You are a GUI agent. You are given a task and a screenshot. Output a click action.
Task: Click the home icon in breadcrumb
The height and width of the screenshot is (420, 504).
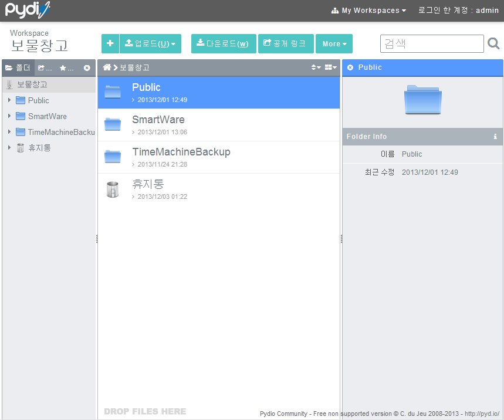tap(107, 67)
